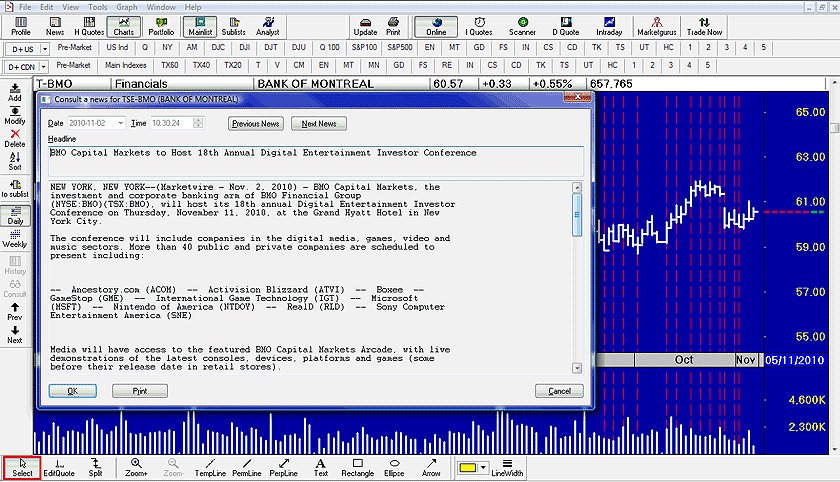Open the Profile toolbar icon
Image resolution: width=840 pixels, height=482 pixels.
click(x=21, y=26)
